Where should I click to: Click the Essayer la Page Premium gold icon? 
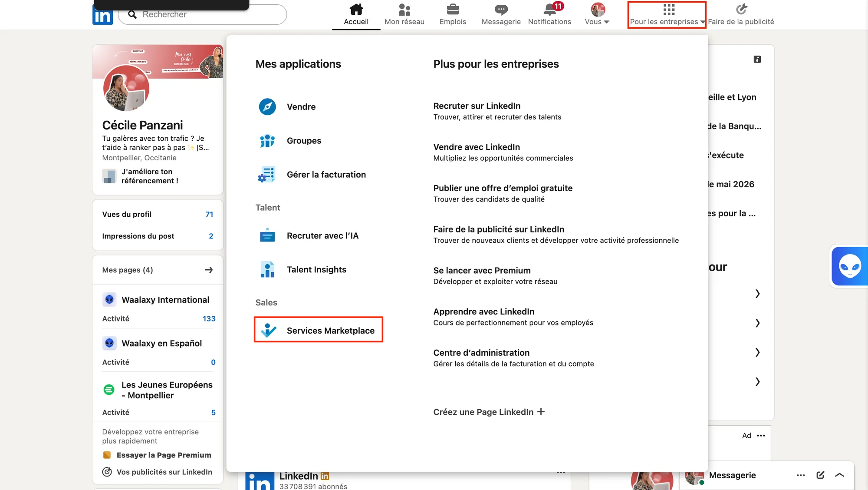107,455
